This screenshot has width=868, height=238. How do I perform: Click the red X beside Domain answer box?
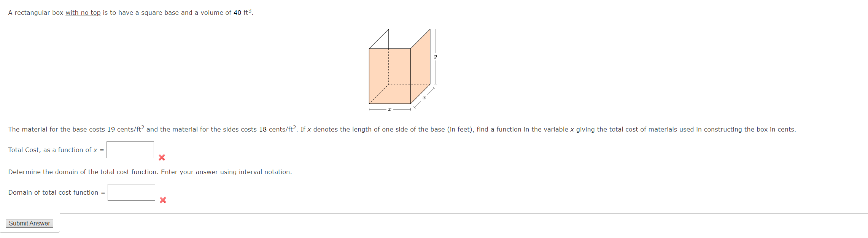(163, 200)
